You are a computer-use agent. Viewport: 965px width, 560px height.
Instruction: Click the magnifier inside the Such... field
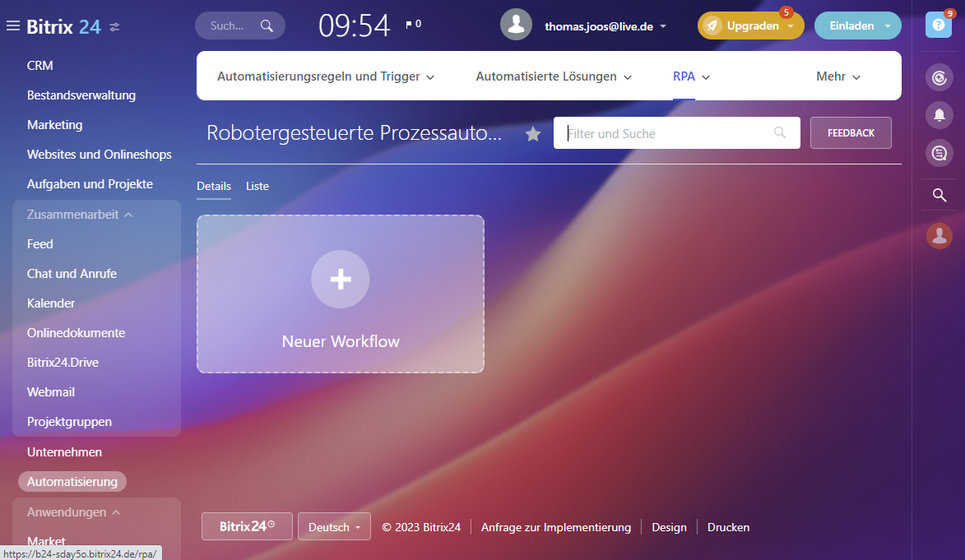[x=267, y=25]
